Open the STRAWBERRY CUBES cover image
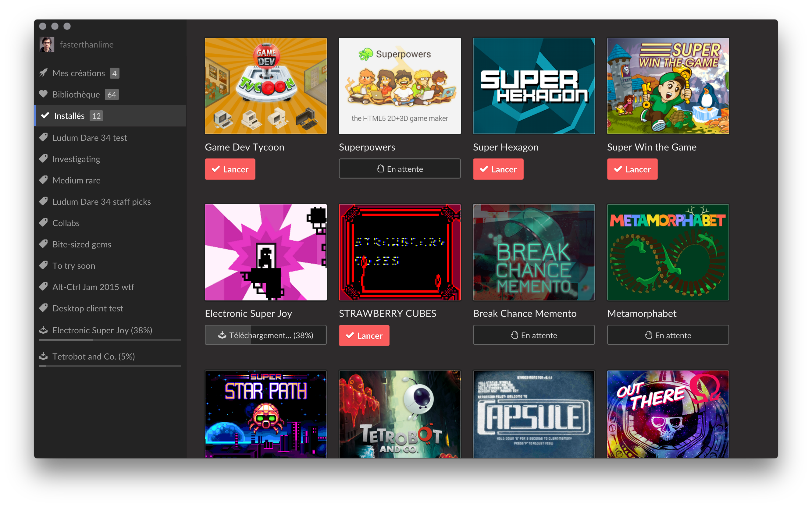The image size is (812, 507). point(400,252)
